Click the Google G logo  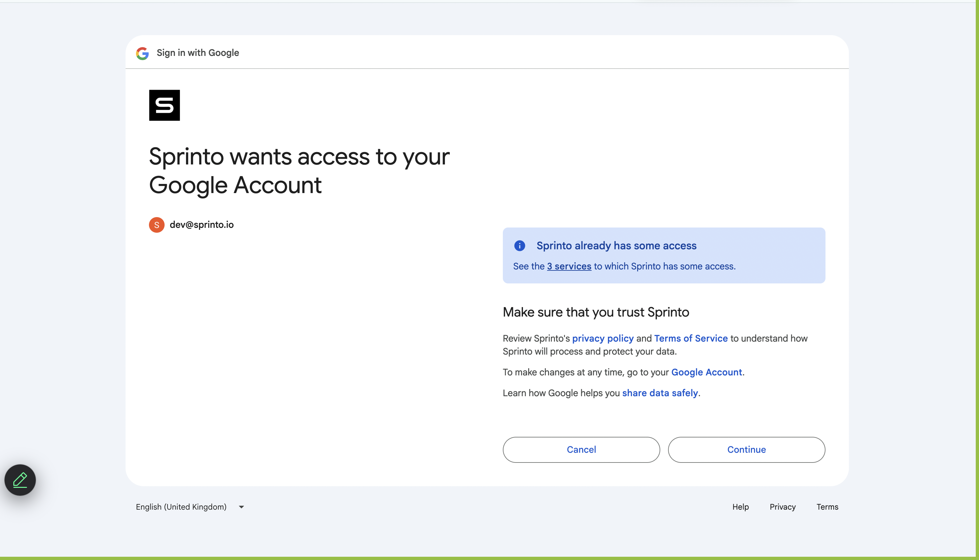tap(142, 53)
